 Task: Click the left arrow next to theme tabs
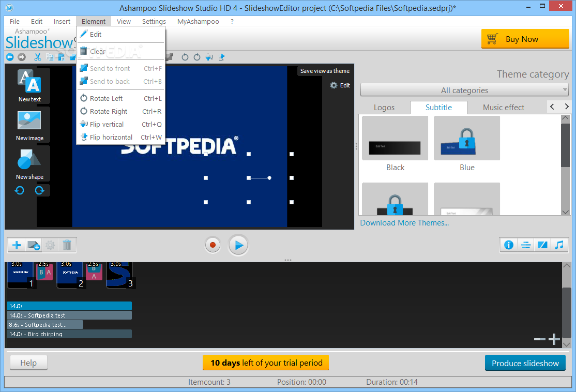click(x=552, y=107)
